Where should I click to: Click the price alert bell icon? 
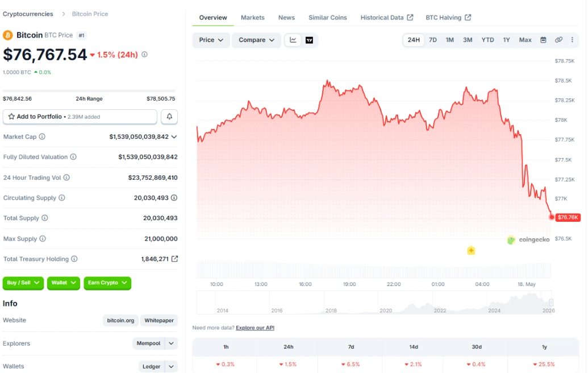click(x=169, y=117)
